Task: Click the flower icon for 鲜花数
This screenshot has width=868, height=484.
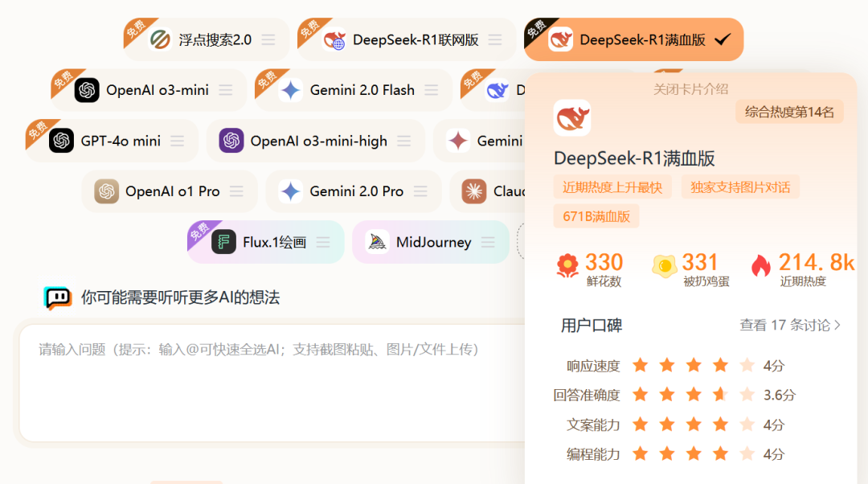Action: pos(567,266)
